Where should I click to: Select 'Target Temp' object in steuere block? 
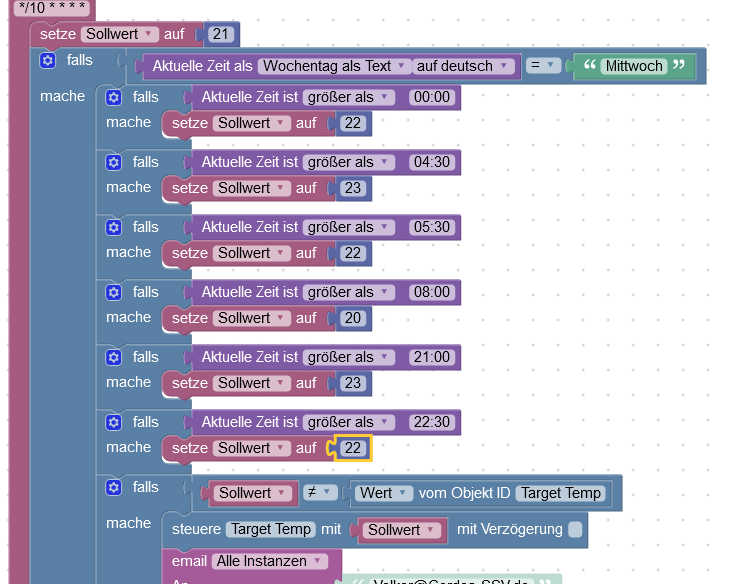pos(271,529)
